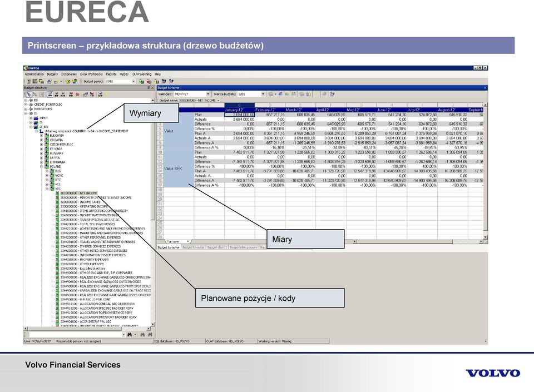Click the yellow lightning icon in Budget structure toolbar

(x=106, y=95)
